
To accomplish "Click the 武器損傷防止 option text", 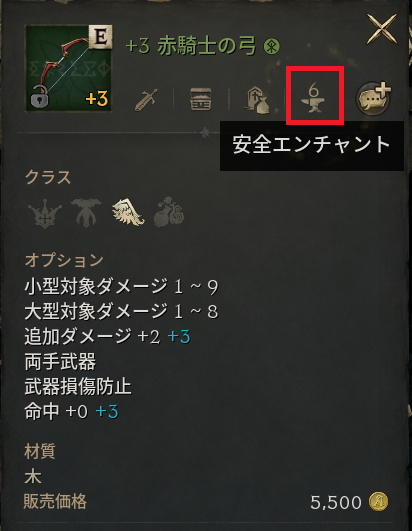I will tap(78, 386).
